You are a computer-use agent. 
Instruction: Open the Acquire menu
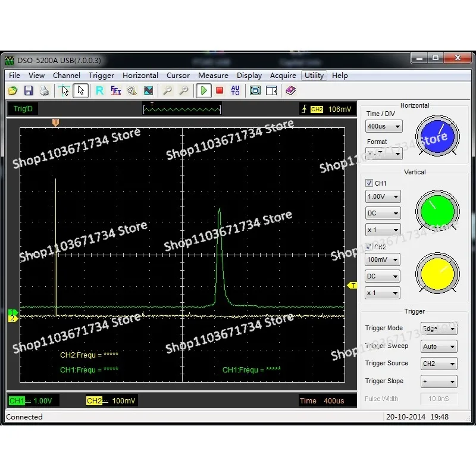coord(283,76)
